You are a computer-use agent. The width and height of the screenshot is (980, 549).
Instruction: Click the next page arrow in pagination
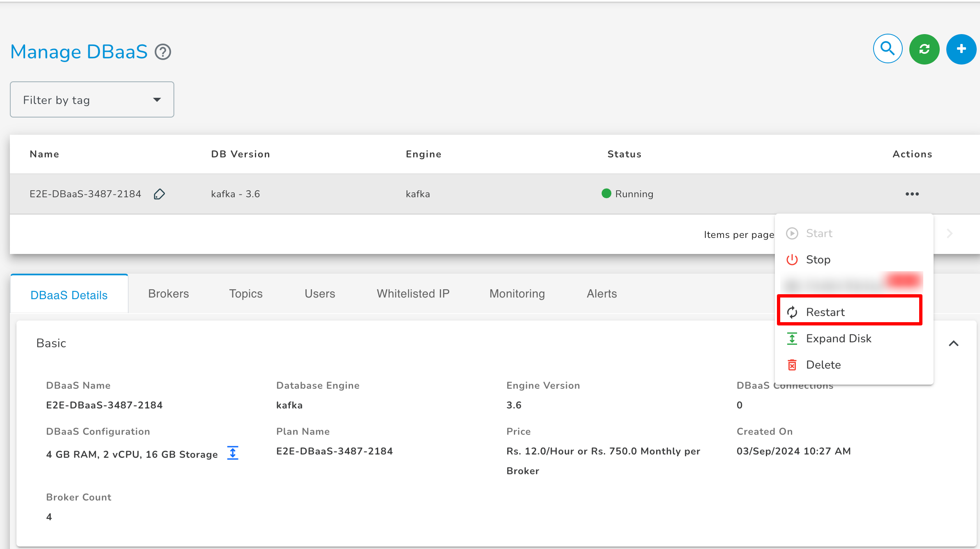coord(950,234)
